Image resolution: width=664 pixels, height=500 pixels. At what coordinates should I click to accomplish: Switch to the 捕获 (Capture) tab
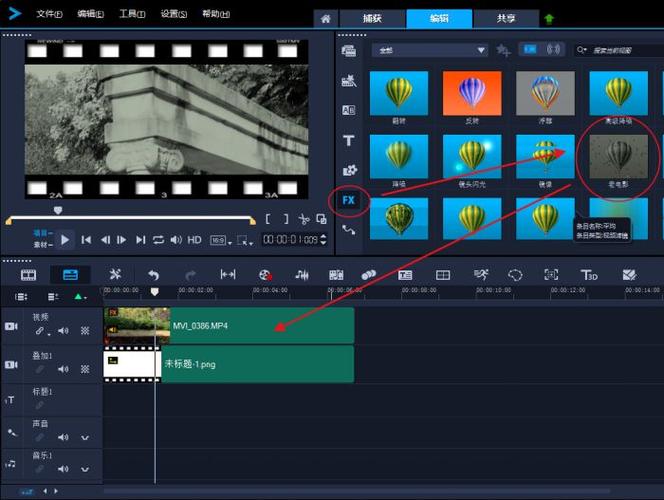click(372, 19)
